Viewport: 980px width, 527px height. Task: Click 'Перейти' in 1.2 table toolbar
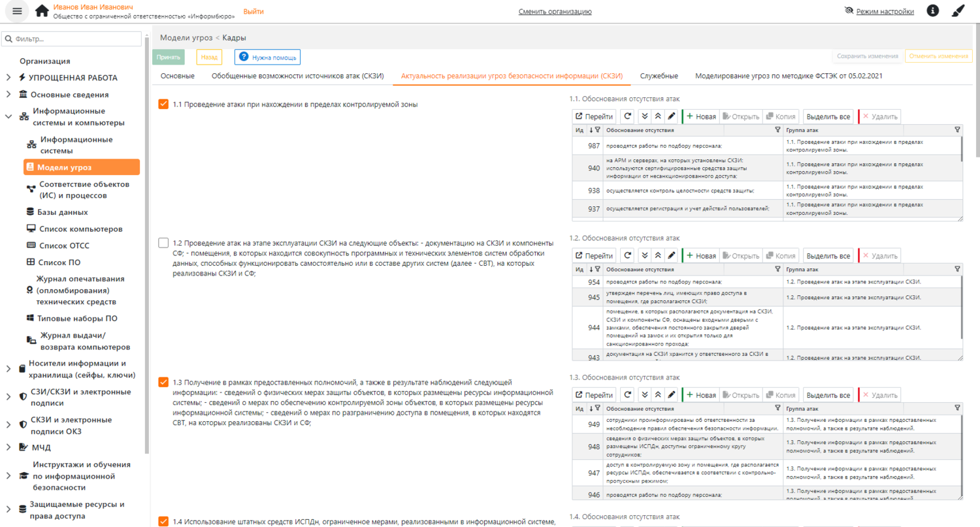(594, 255)
